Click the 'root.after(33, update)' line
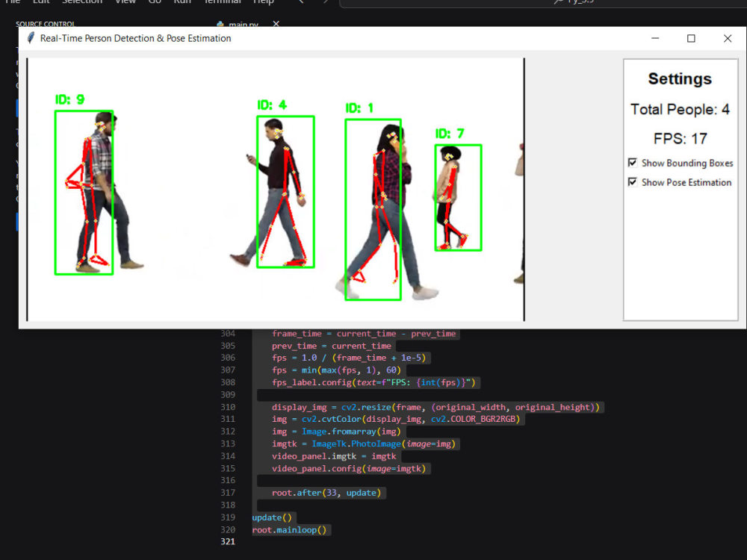 [x=326, y=493]
